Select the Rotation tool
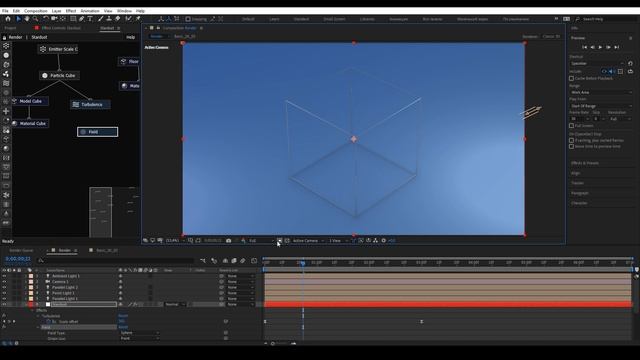 point(46,19)
